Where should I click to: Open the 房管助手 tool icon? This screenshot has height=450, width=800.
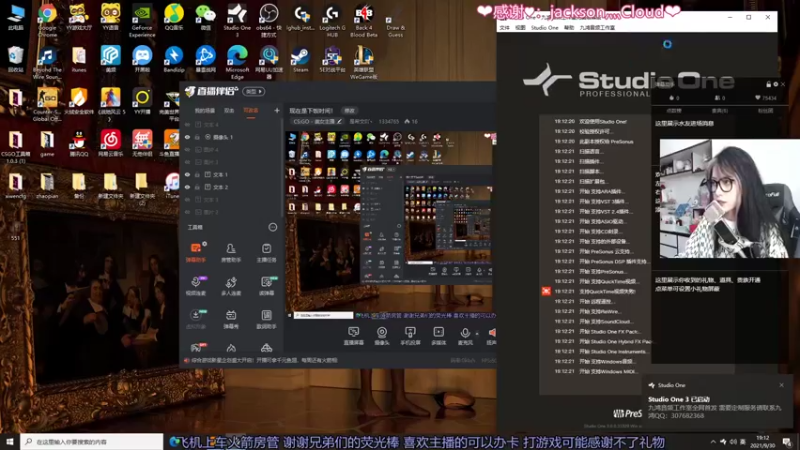click(231, 253)
